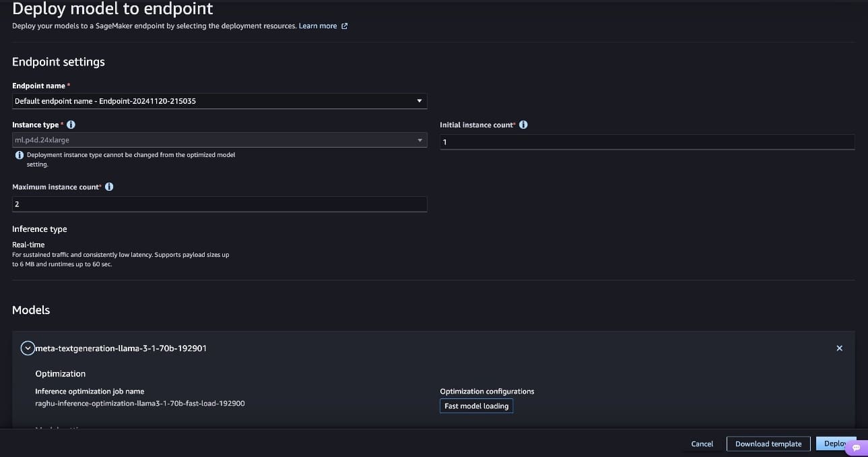Click the Maximum instance count field
868x457 pixels.
220,204
